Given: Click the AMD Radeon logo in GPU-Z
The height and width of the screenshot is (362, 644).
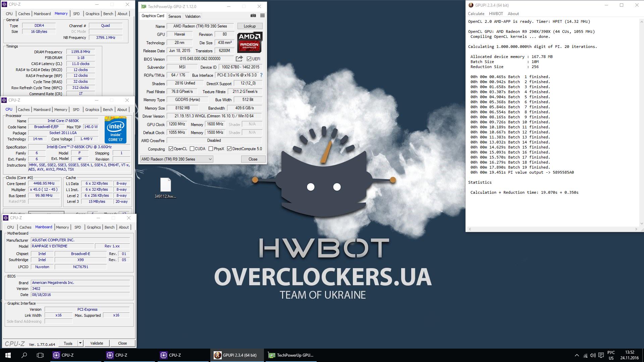Looking at the screenshot, I should 250,43.
